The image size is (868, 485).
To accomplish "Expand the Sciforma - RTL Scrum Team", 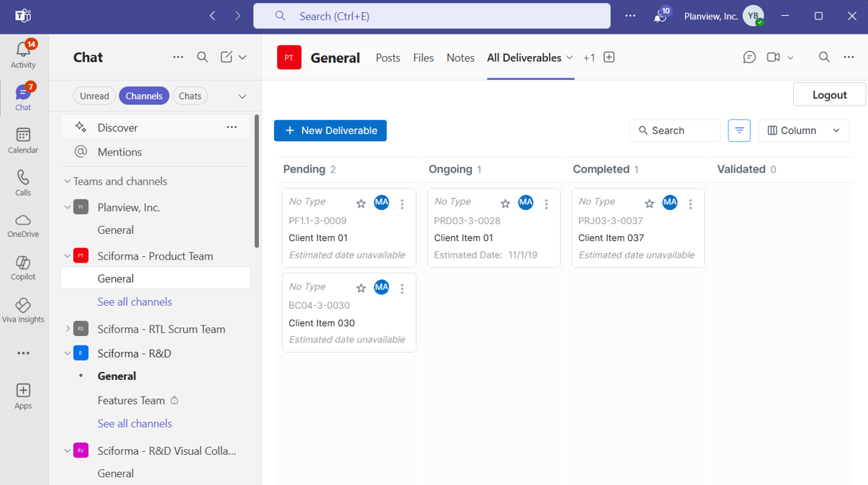I will click(x=68, y=329).
